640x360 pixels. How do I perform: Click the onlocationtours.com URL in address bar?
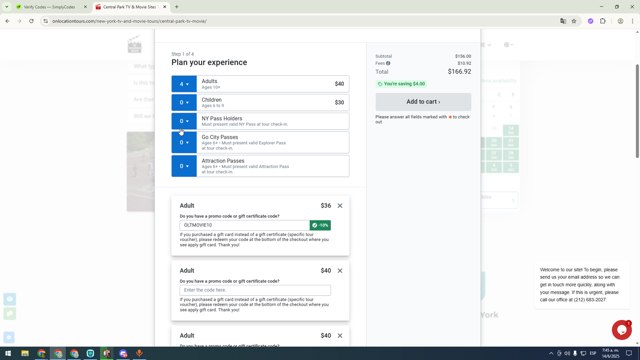[129, 21]
